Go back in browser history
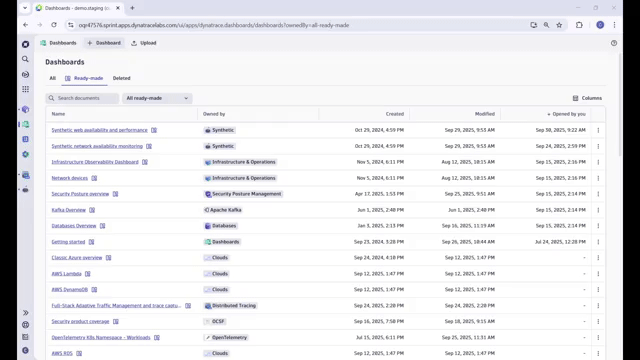 tap(26, 25)
